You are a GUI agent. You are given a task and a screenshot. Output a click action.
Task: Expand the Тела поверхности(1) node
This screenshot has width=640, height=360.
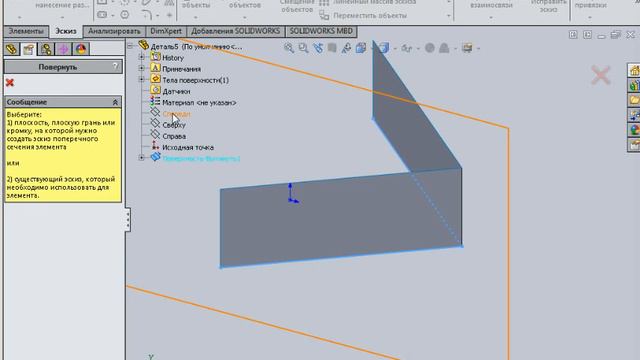coord(142,80)
